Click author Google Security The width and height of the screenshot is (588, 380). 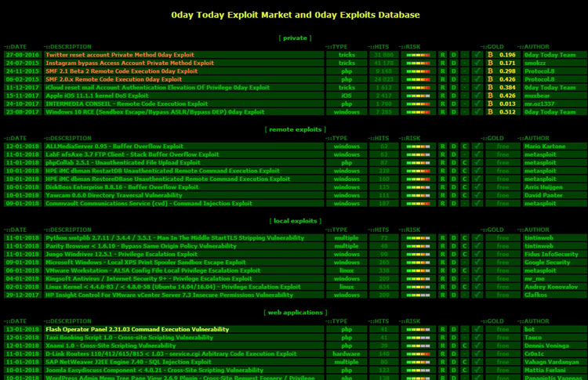547,262
